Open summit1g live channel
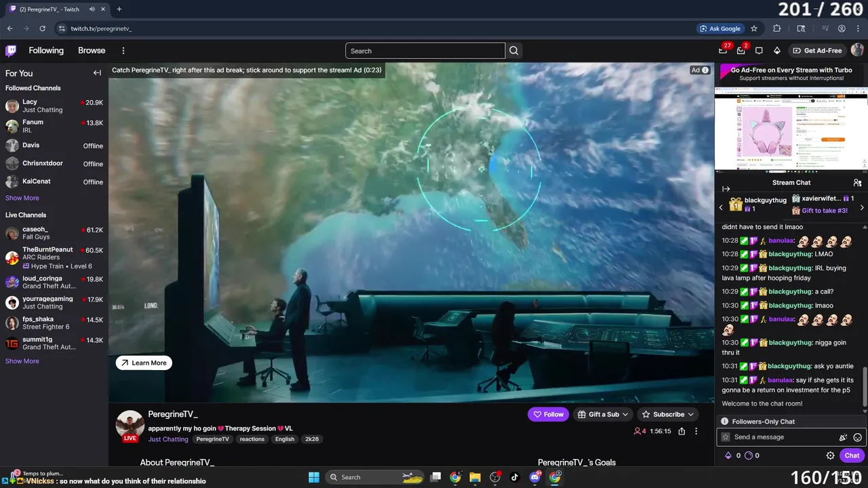Image resolution: width=868 pixels, height=488 pixels. 54,343
